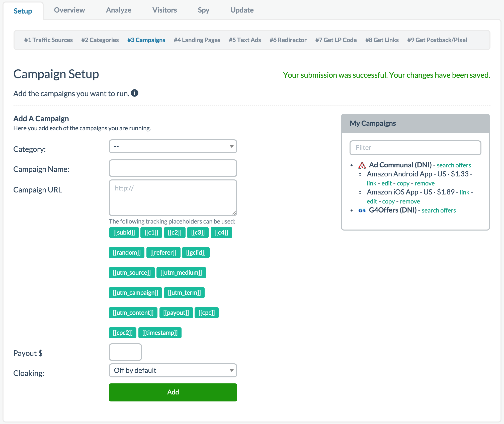This screenshot has height=424, width=504.
Task: Click the info icon next to campaign instructions
Action: click(x=135, y=93)
